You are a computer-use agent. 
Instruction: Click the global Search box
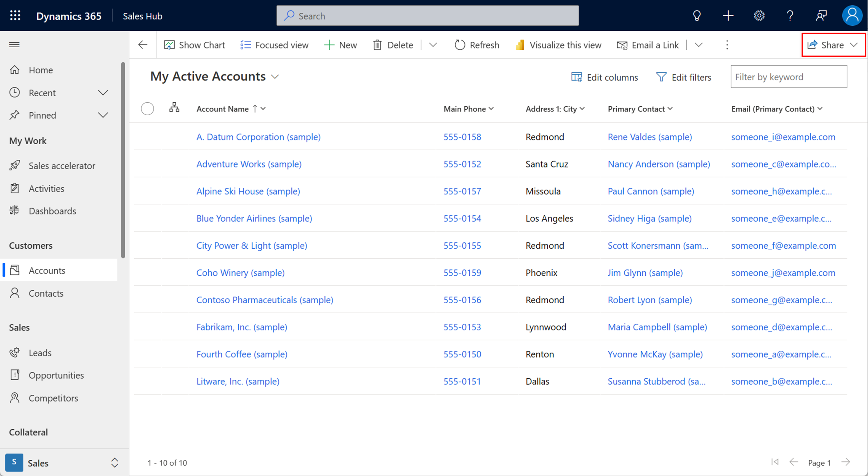(x=428, y=15)
